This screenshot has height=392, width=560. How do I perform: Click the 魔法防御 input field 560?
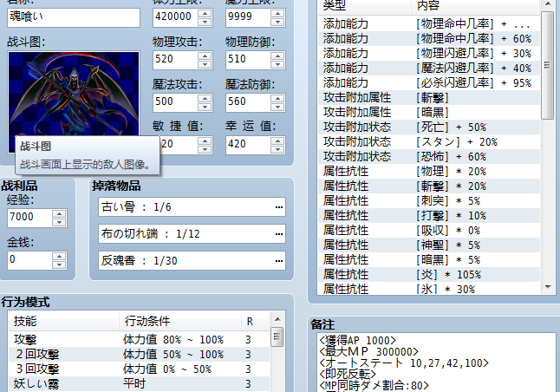click(248, 102)
